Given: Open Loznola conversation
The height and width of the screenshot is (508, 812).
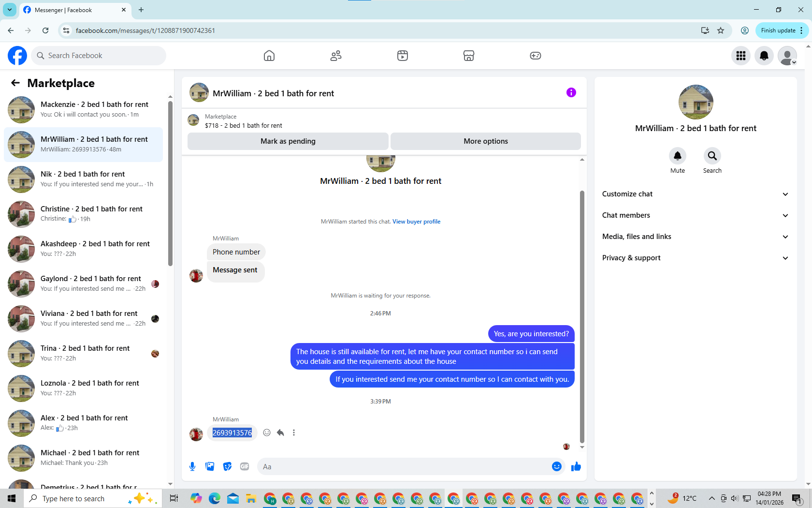Looking at the screenshot, I should 84,388.
